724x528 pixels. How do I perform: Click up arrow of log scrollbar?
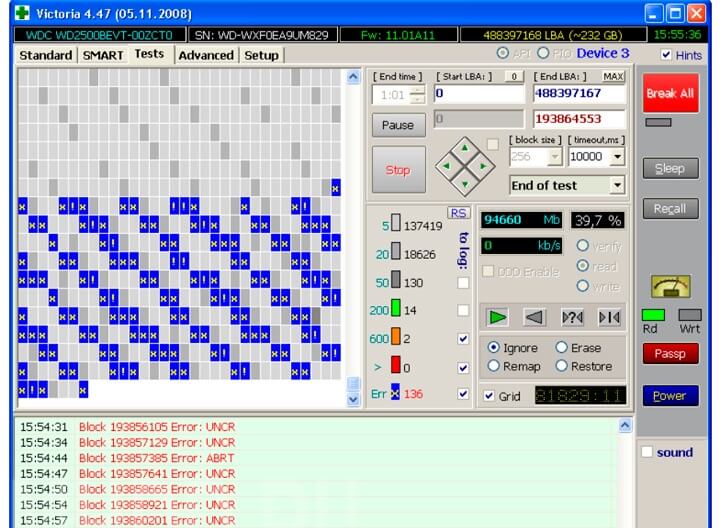pyautogui.click(x=625, y=426)
